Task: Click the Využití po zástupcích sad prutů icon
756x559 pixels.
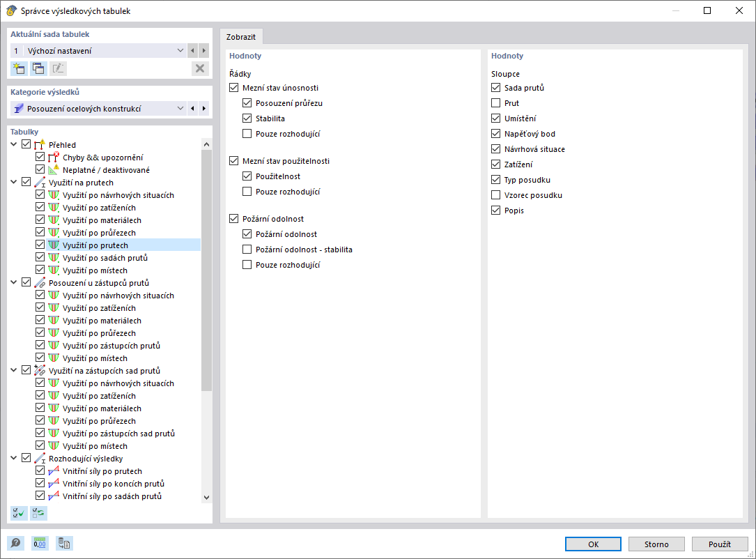Action: (x=54, y=433)
